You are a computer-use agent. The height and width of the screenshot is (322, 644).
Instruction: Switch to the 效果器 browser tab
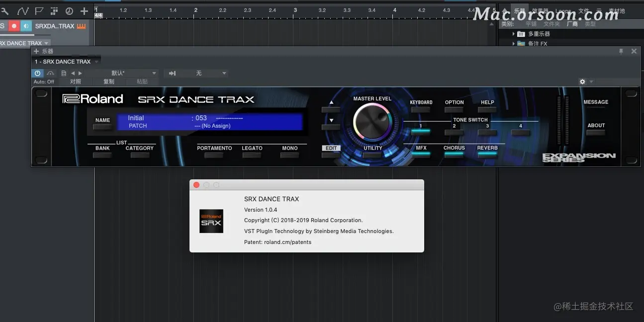point(541,11)
